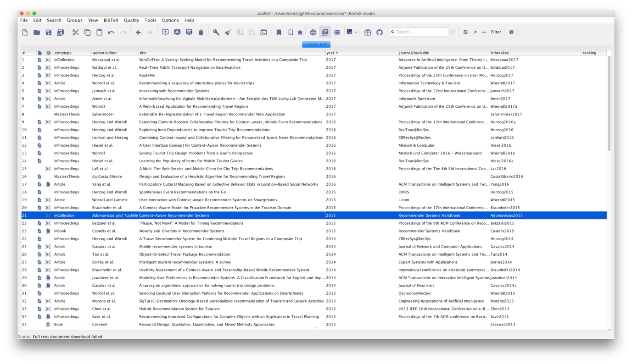Click the Filter button near the search bar

pyautogui.click(x=496, y=32)
